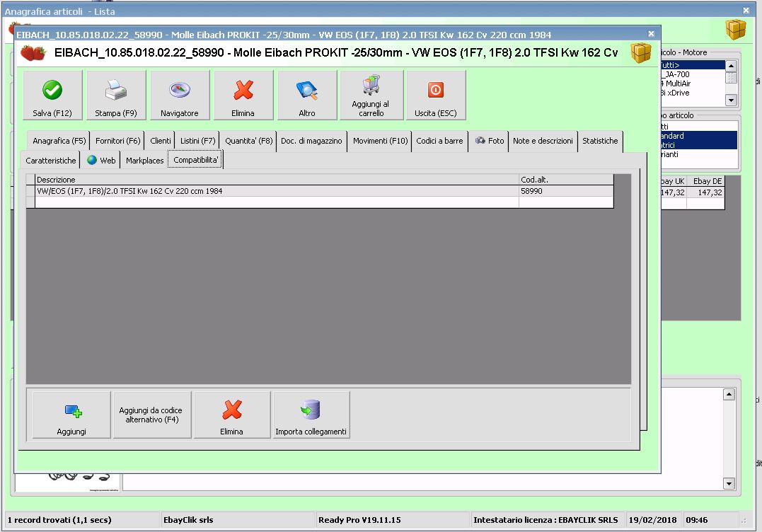
Task: Click the down arrow of the lower-right panel scrollbar
Action: 729,483
